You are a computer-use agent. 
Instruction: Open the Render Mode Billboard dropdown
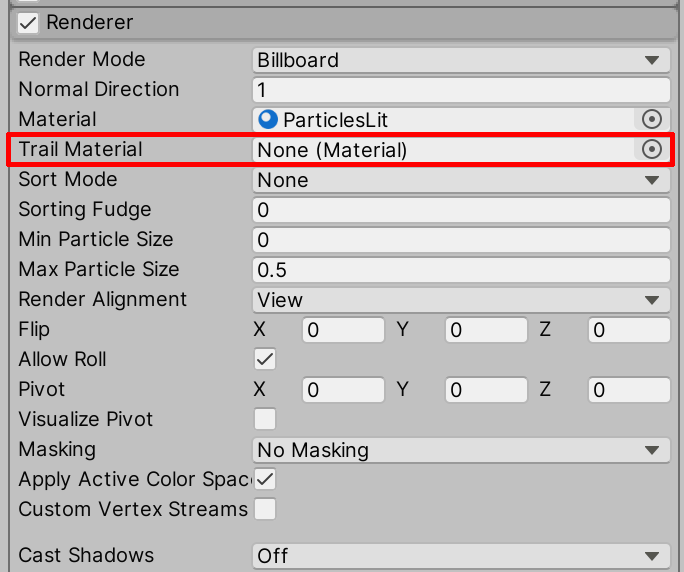click(x=460, y=60)
